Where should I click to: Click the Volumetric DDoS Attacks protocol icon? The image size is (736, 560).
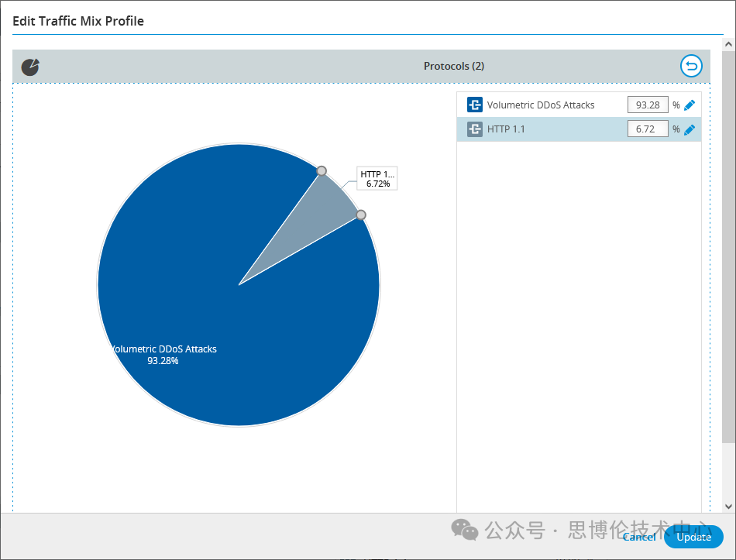pyautogui.click(x=475, y=105)
